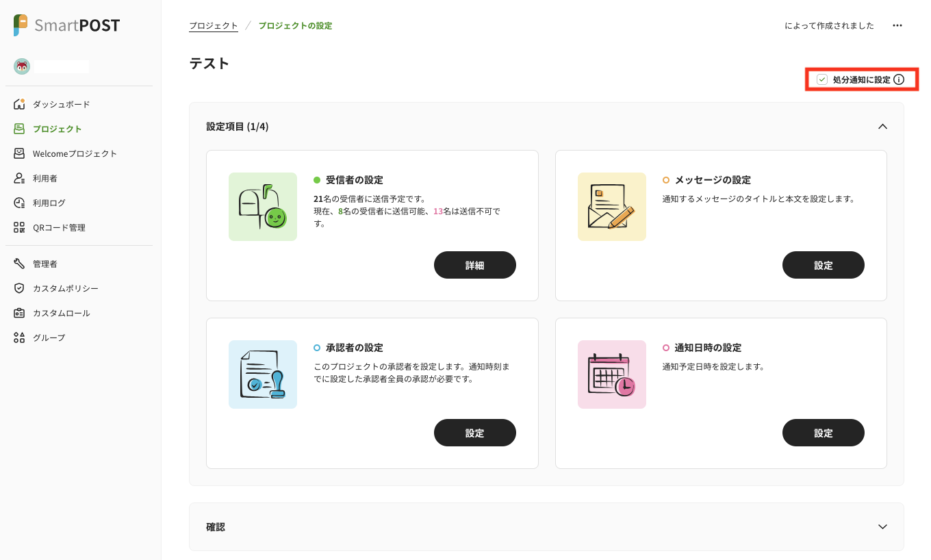Expand the 確認 section
Image resolution: width=931 pixels, height=560 pixels.
(x=882, y=526)
